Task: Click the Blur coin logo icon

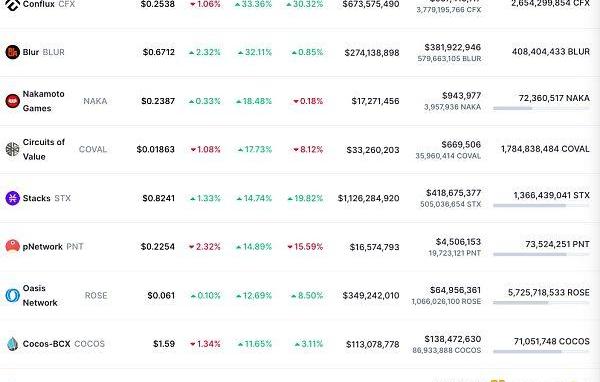Action: click(12, 52)
